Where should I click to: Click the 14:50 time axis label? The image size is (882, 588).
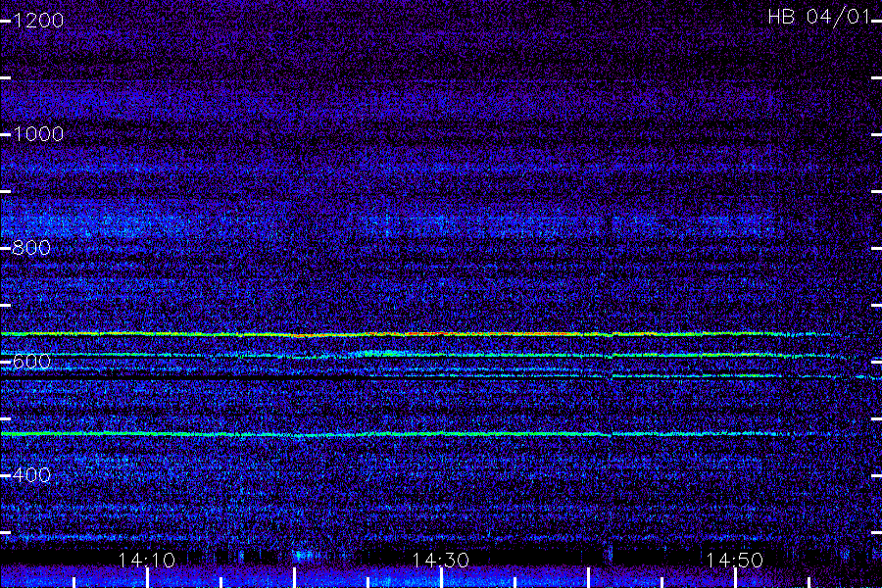(x=735, y=560)
